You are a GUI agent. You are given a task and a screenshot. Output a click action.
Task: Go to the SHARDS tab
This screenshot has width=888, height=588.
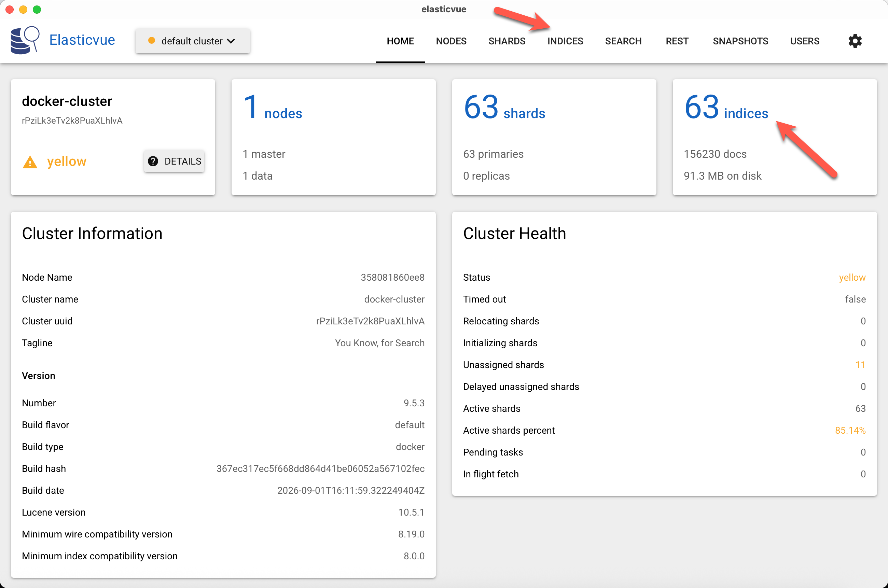pyautogui.click(x=507, y=41)
